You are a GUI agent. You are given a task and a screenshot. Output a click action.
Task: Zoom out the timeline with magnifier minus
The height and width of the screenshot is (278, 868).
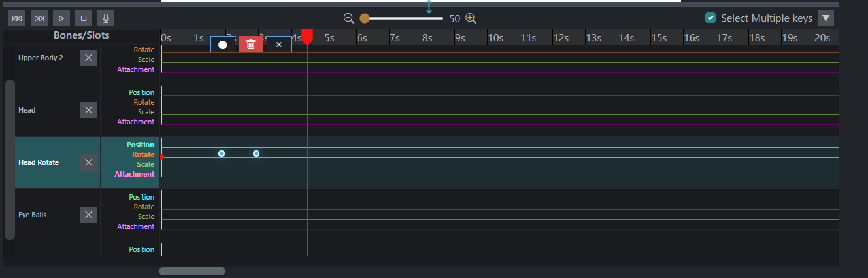pyautogui.click(x=349, y=18)
